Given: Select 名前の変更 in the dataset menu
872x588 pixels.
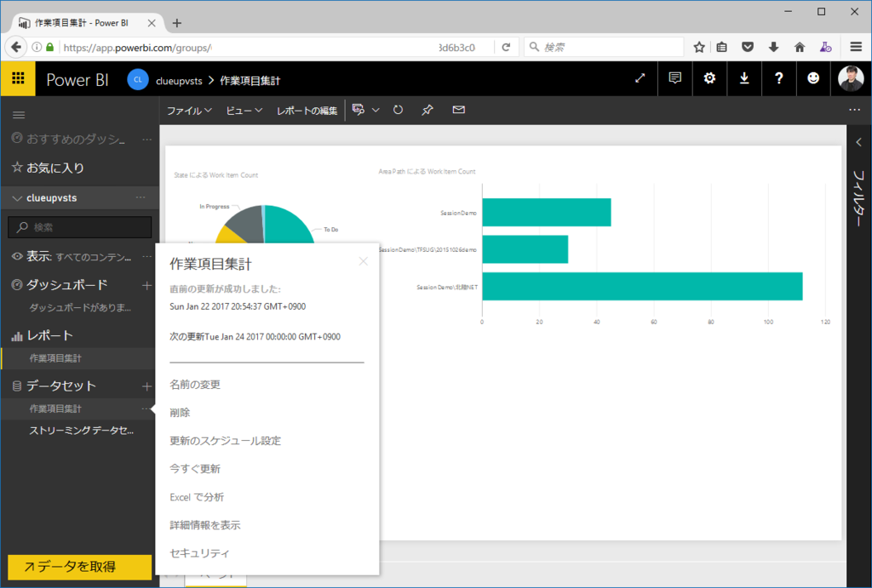Looking at the screenshot, I should pos(195,385).
